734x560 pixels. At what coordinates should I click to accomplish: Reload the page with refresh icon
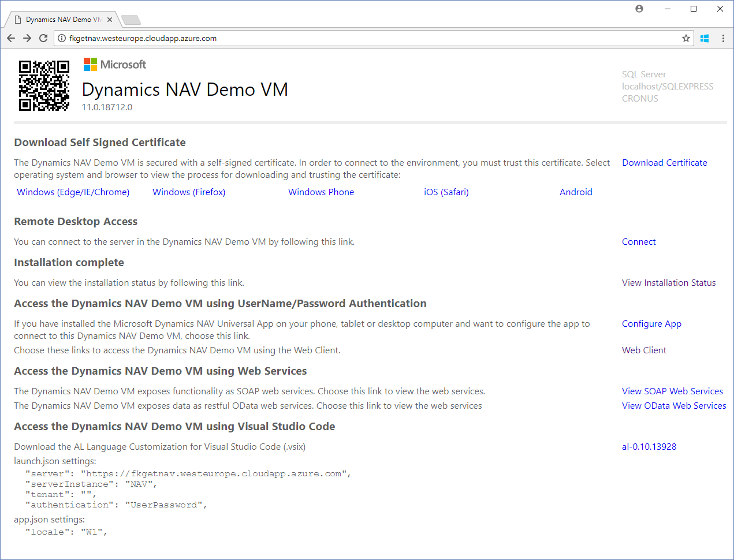pyautogui.click(x=43, y=38)
